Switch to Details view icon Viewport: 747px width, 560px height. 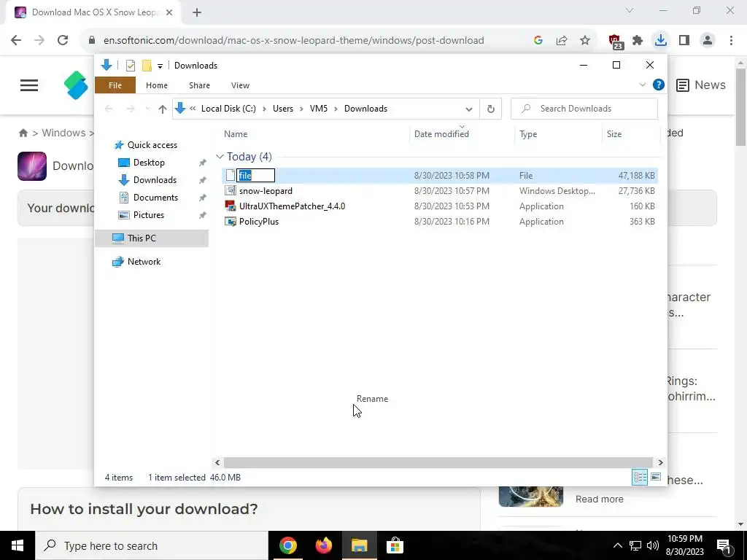pos(640,477)
